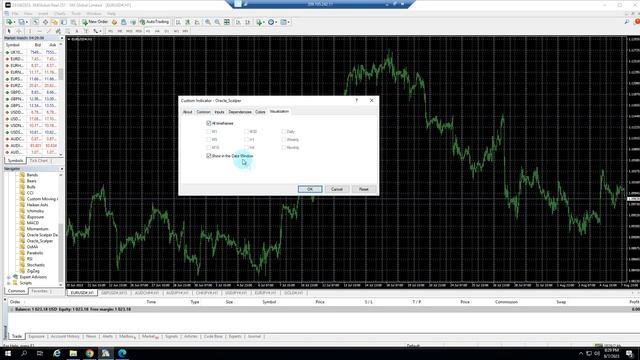This screenshot has height=360, width=640.
Task: Toggle the Market Watch toolbar icon
Action: click(36, 22)
